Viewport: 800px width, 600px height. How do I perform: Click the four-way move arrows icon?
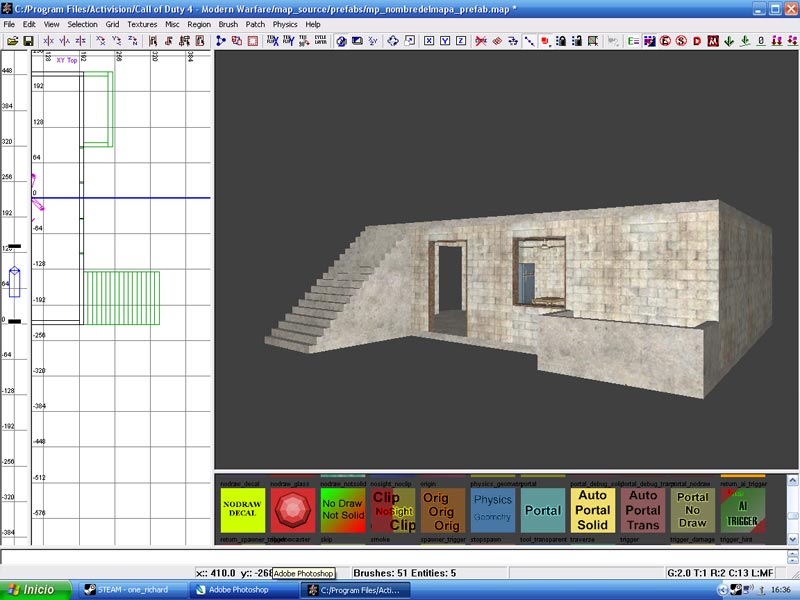click(393, 41)
